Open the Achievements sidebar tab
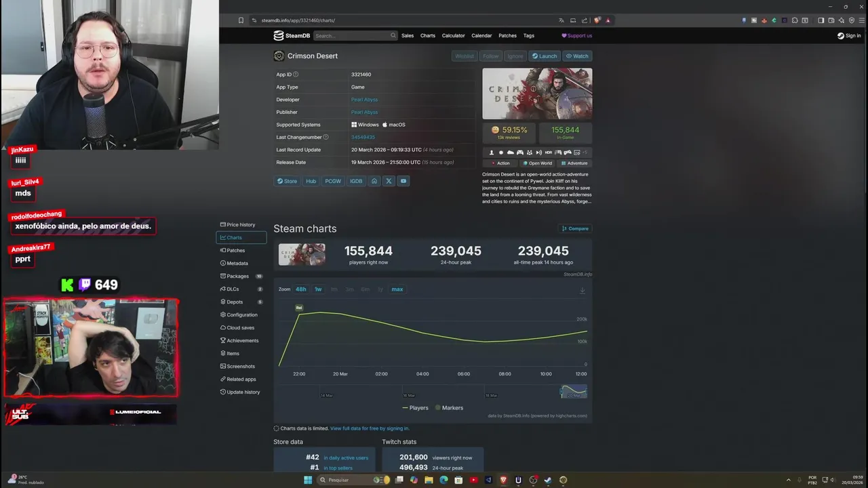Screen dimensions: 868x488 click(241, 340)
